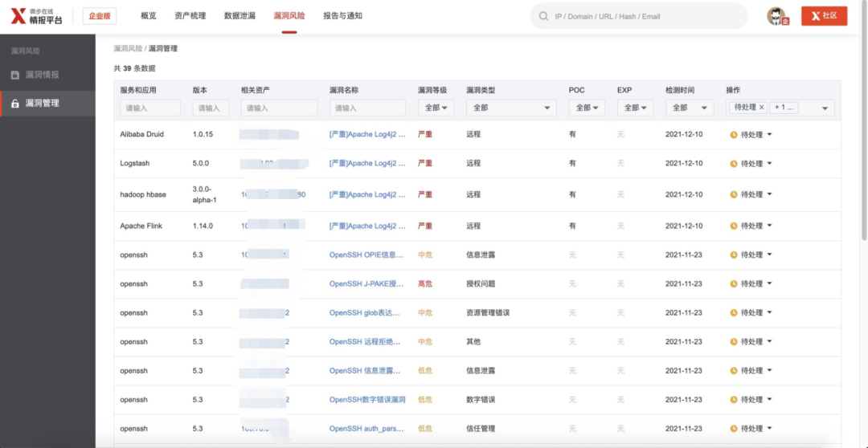The height and width of the screenshot is (448, 868).
Task: Open the OpenSSH数字错误漏洞 link
Action: [367, 399]
